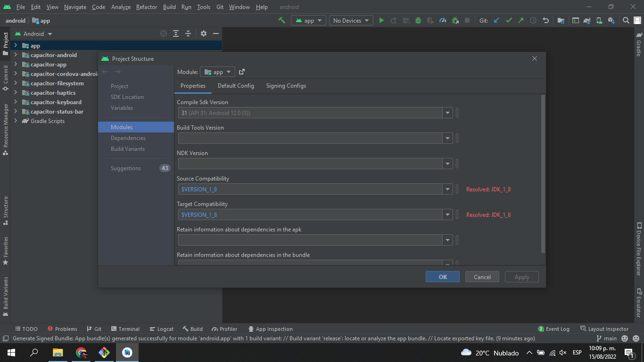Expand the Gradle Scripts tree node
Viewport: 644px width, 362px height.
tap(15, 121)
